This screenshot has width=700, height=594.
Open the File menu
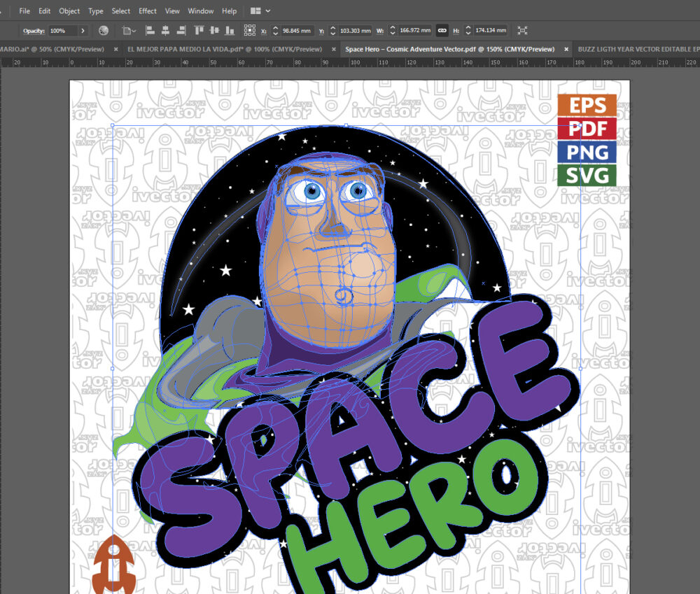[x=24, y=10]
